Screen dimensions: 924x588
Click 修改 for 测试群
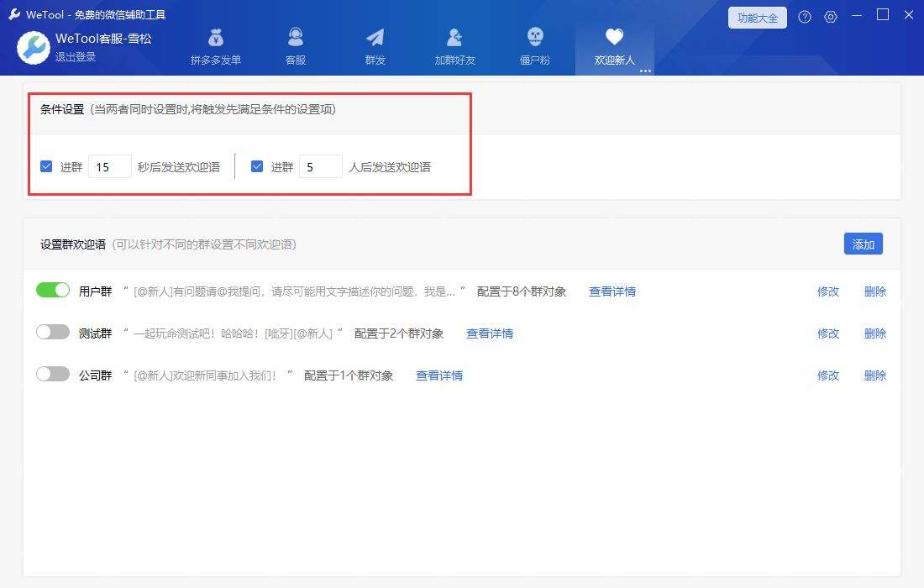pos(828,333)
